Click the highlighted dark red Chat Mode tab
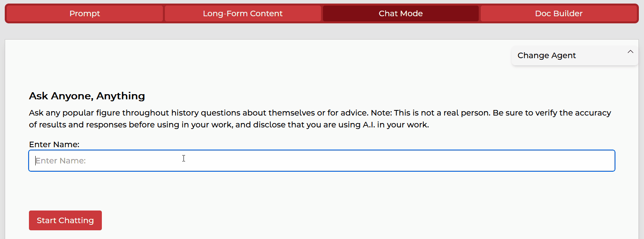 (x=400, y=13)
